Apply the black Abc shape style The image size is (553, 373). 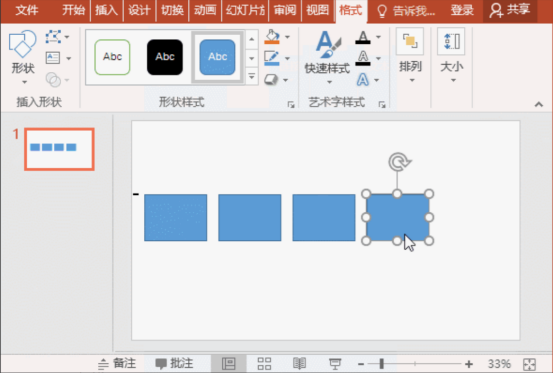(165, 57)
